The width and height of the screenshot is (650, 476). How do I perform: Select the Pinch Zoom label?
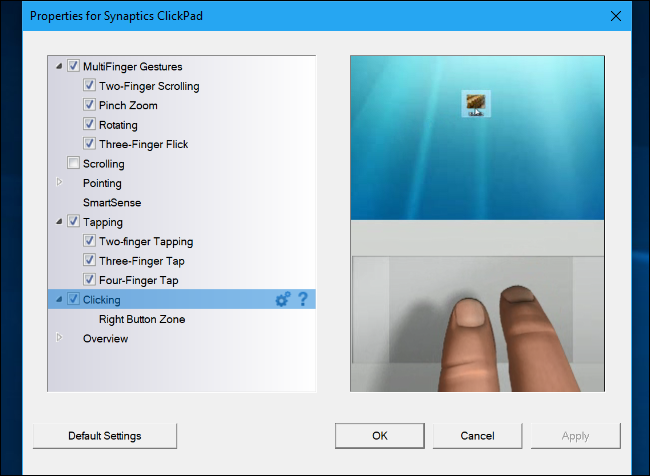pos(128,105)
